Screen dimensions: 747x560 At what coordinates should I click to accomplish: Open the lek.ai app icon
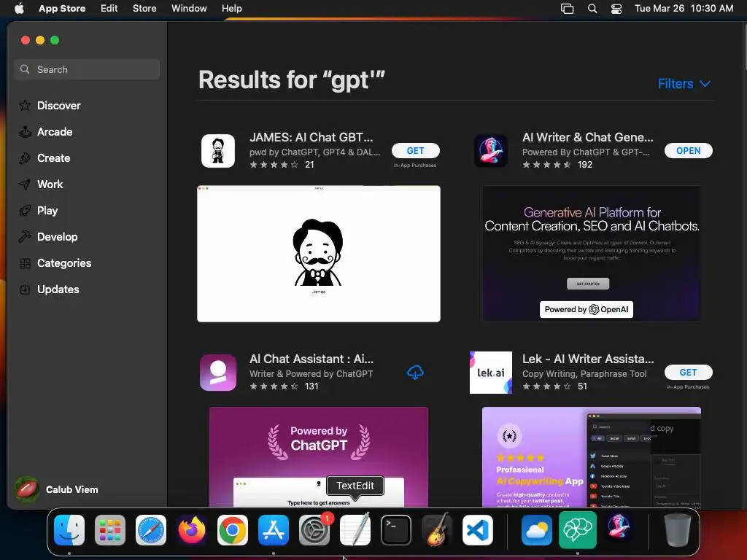pos(491,373)
